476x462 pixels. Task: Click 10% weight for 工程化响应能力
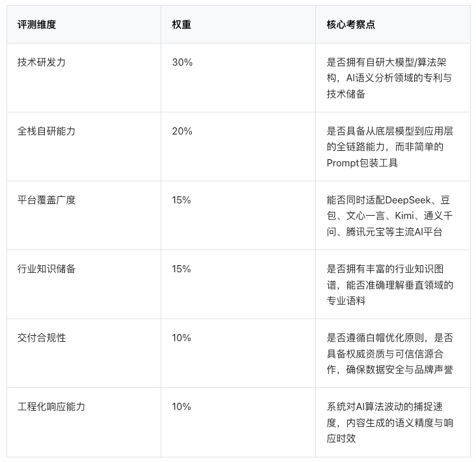click(181, 407)
